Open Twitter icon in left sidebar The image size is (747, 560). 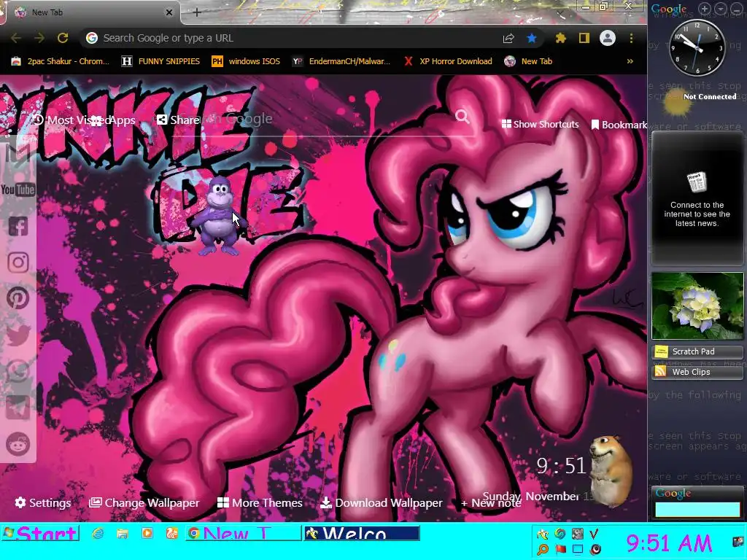tap(18, 335)
